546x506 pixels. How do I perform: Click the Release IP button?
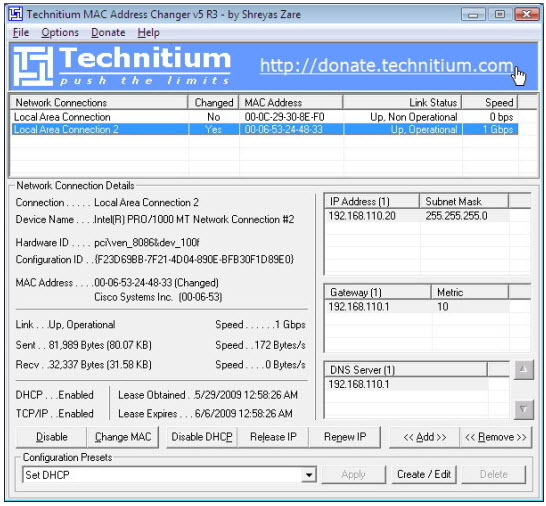273,437
